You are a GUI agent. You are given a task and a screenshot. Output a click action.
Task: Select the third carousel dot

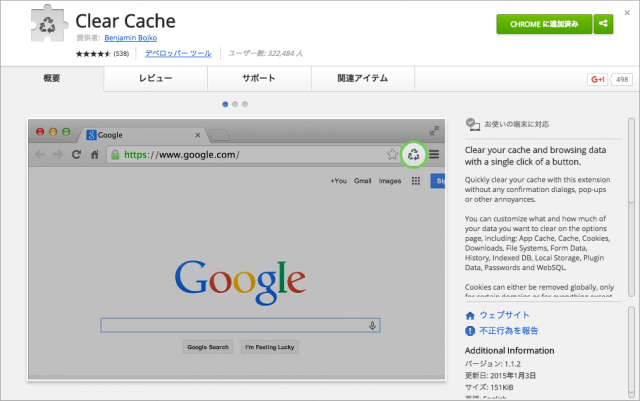point(244,103)
